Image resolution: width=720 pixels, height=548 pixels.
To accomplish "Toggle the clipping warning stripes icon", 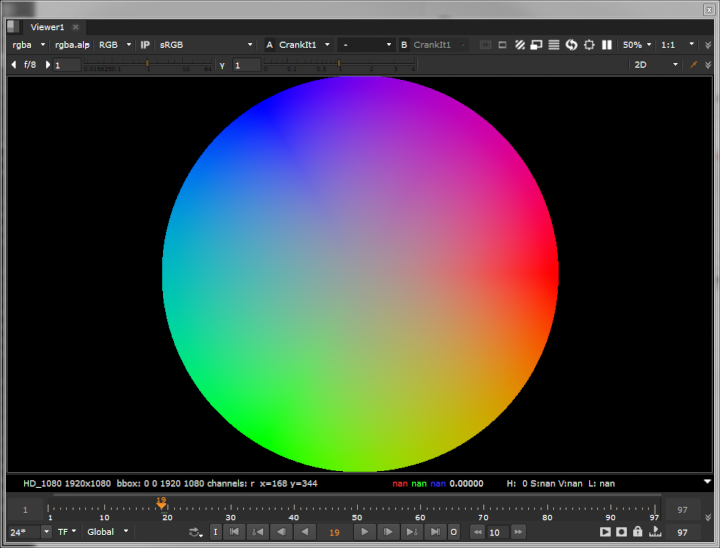I will click(519, 45).
